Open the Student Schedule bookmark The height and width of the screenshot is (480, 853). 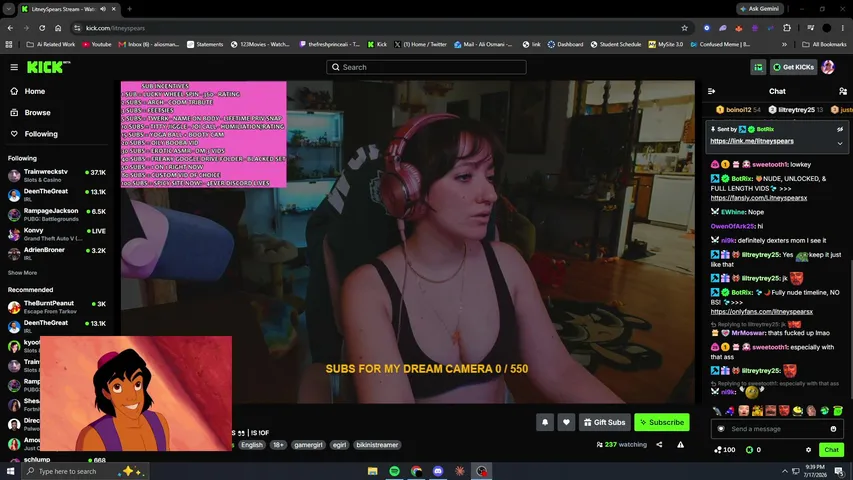pos(615,45)
